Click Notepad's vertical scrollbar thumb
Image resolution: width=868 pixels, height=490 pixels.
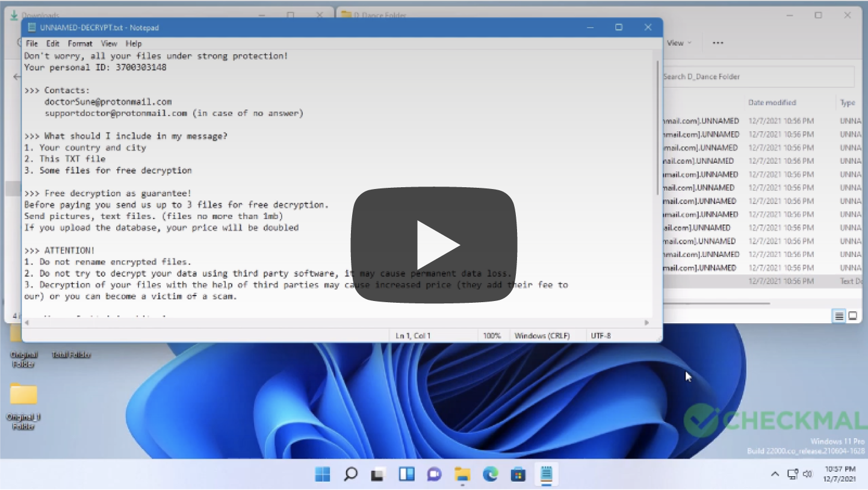(658, 126)
